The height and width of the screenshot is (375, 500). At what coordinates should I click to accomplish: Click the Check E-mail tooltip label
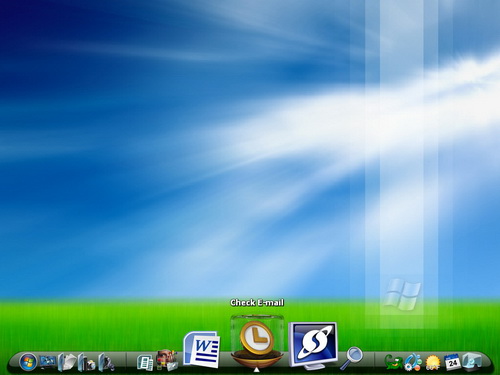[257, 303]
